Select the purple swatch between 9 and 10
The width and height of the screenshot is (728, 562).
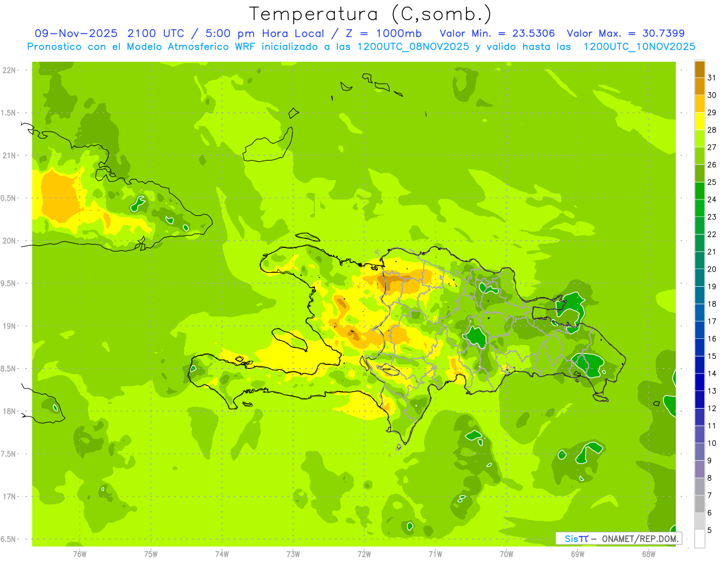(x=699, y=452)
